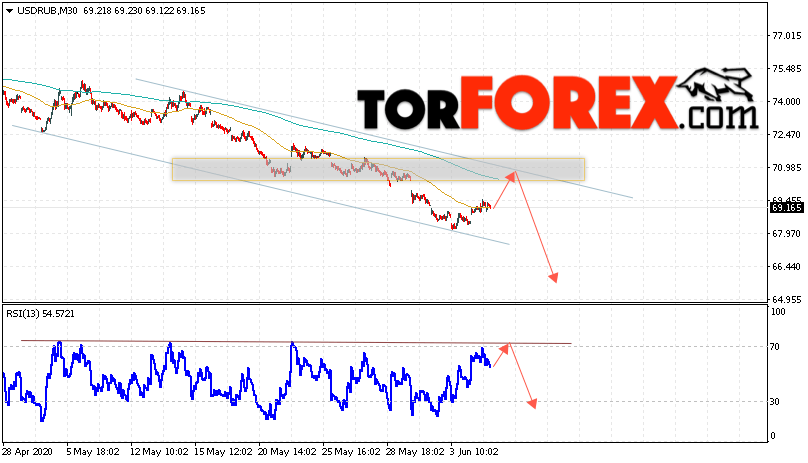Click the 25 May 16:02 time label
This screenshot has width=808, height=463.
coord(351,452)
